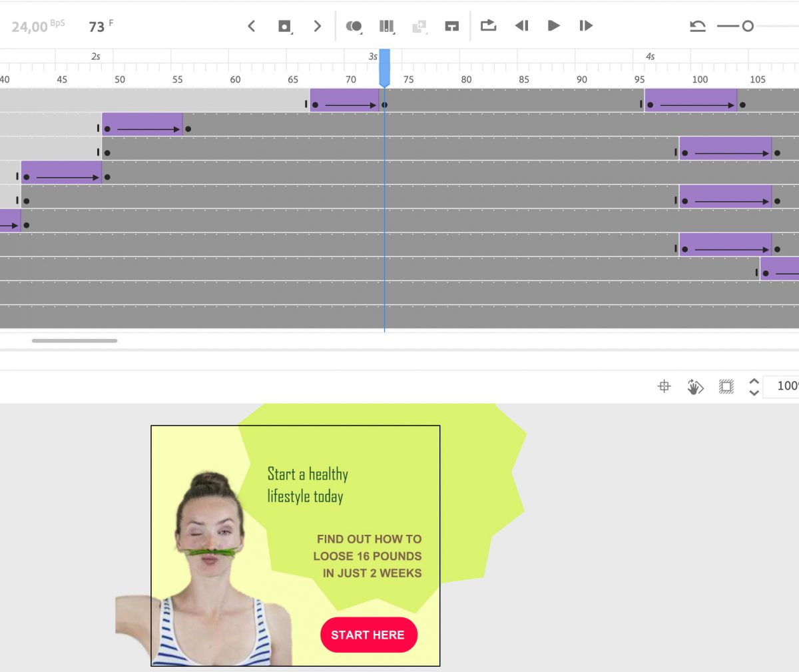Click the overlapping circles toolbar icon
The height and width of the screenshot is (672, 799).
click(354, 26)
